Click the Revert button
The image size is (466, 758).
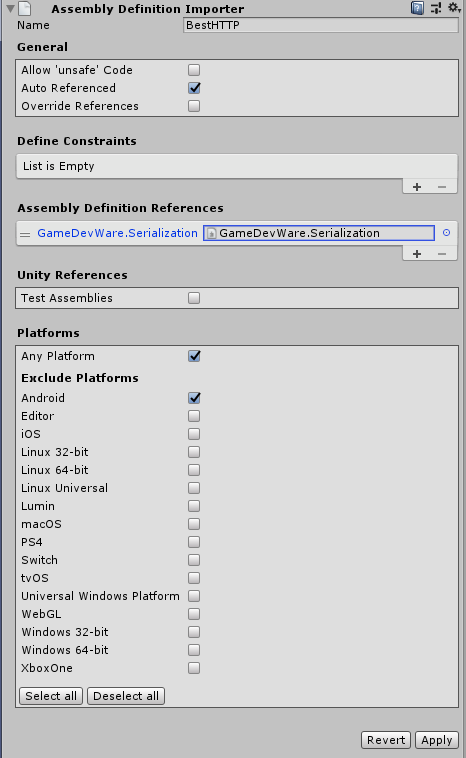(386, 740)
